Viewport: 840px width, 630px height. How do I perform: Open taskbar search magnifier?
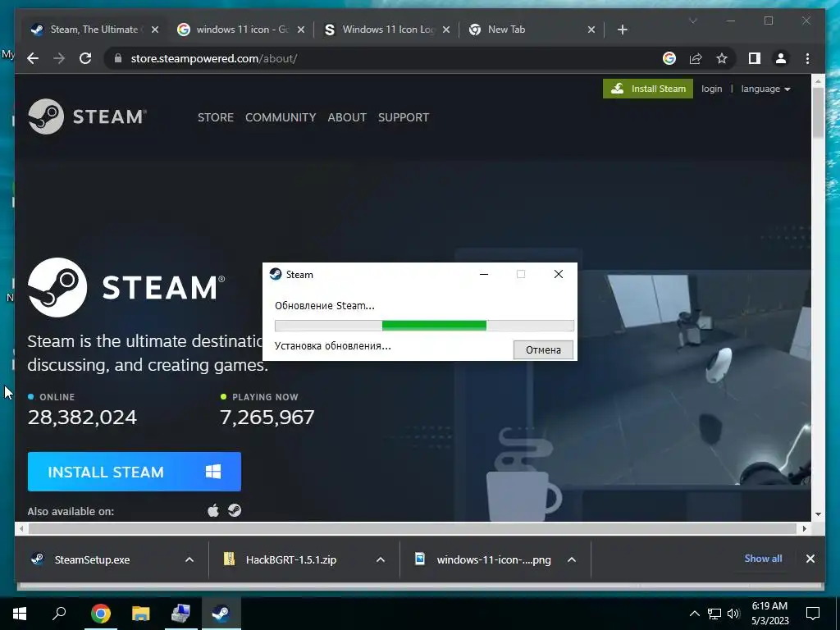[59, 613]
